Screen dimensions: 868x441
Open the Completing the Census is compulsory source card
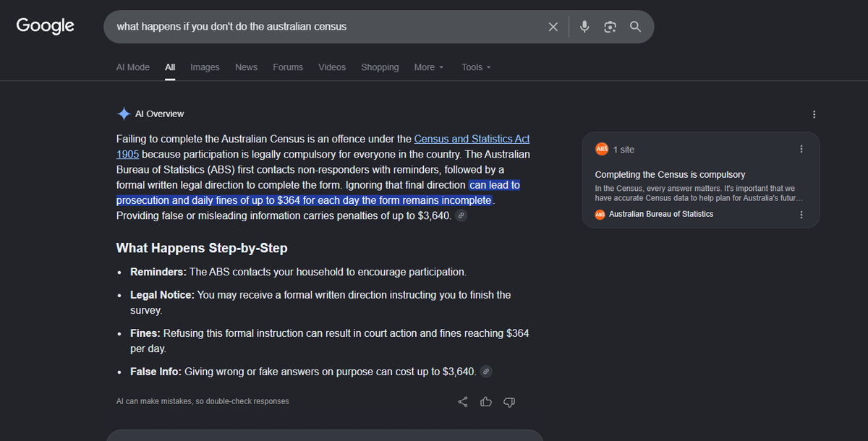pos(701,180)
